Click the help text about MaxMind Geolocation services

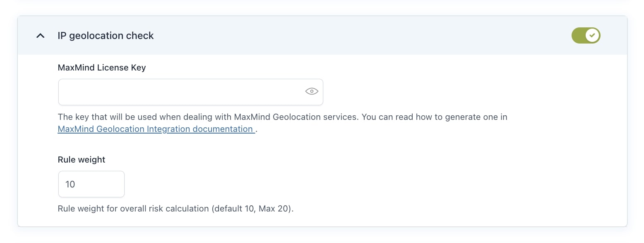click(x=283, y=117)
